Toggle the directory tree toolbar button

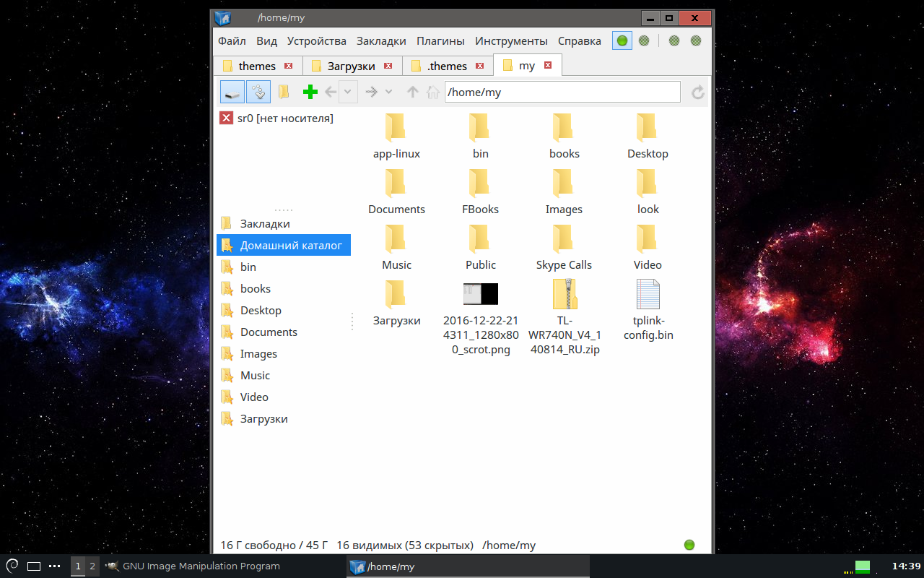[284, 92]
